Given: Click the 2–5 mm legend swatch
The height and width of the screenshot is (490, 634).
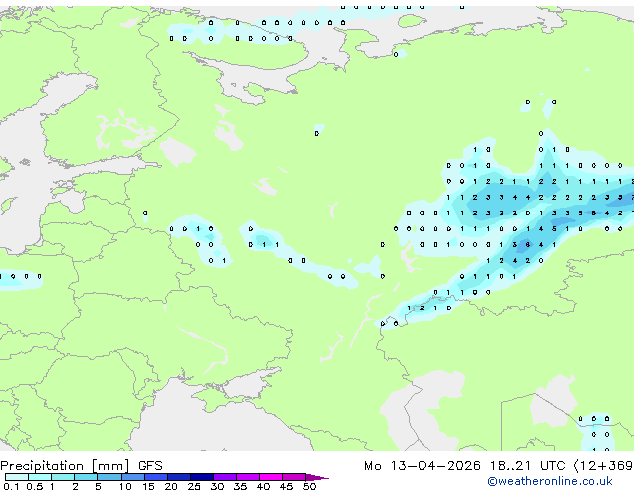Looking at the screenshot, I should click(x=86, y=477).
